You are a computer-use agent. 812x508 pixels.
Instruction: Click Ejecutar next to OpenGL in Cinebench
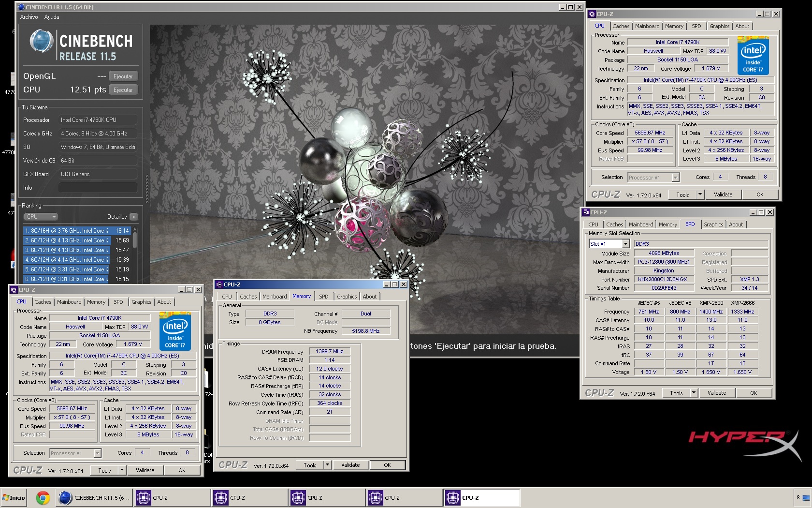coord(123,76)
